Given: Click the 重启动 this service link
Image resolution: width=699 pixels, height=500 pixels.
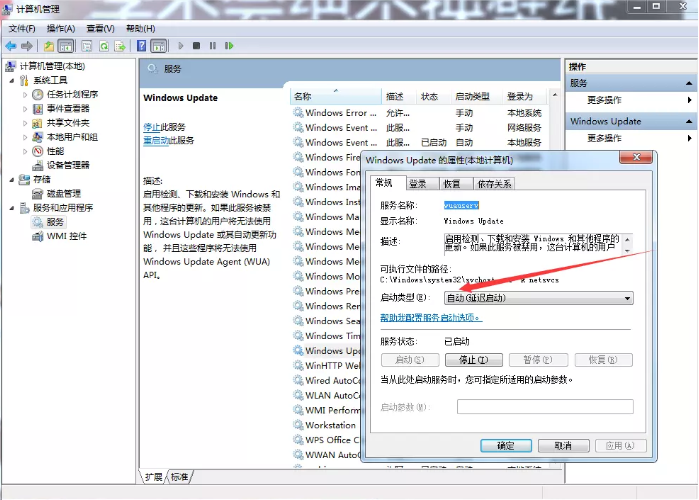Looking at the screenshot, I should point(156,140).
